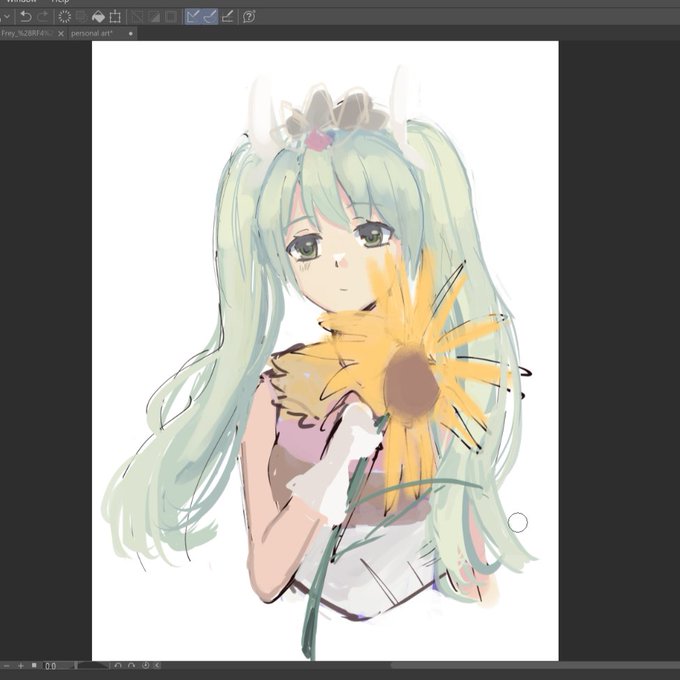Click the canvas rotation angle slider

[92, 665]
